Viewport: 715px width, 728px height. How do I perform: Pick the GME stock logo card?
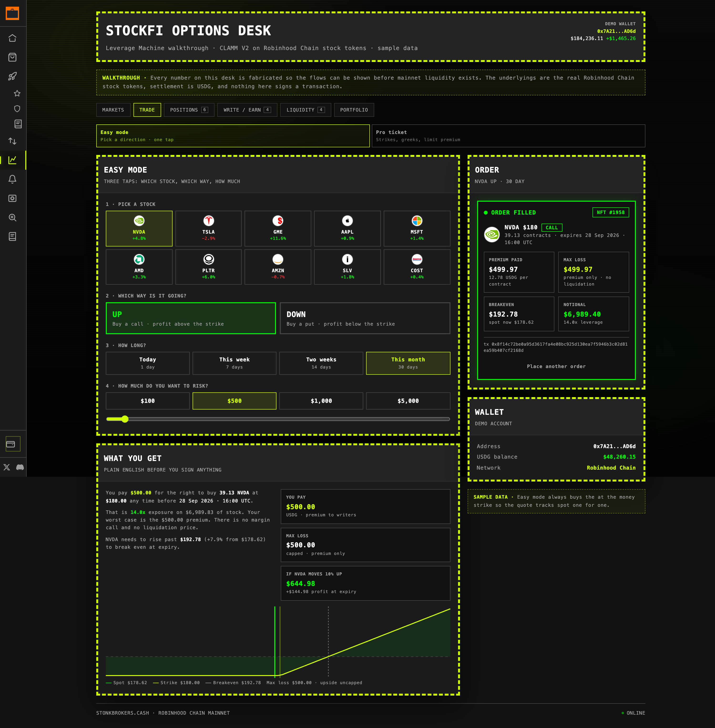pos(278,228)
